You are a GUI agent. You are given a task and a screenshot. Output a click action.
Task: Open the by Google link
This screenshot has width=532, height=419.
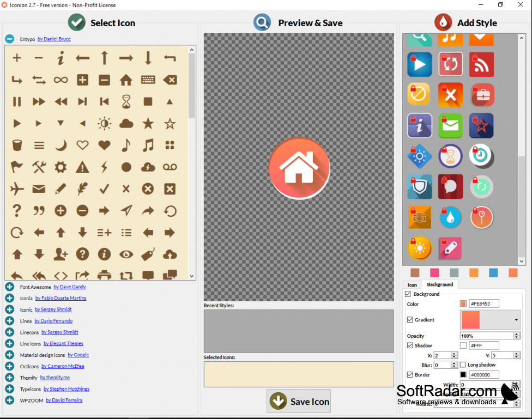click(78, 355)
